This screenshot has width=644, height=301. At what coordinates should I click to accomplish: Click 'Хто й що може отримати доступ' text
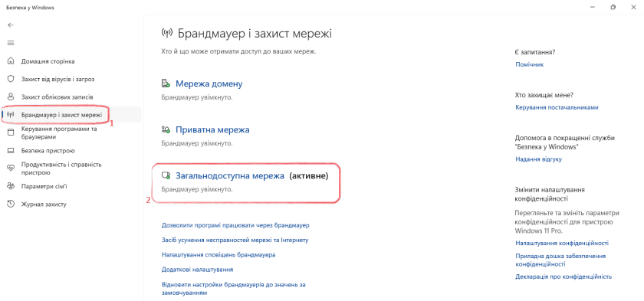point(238,51)
